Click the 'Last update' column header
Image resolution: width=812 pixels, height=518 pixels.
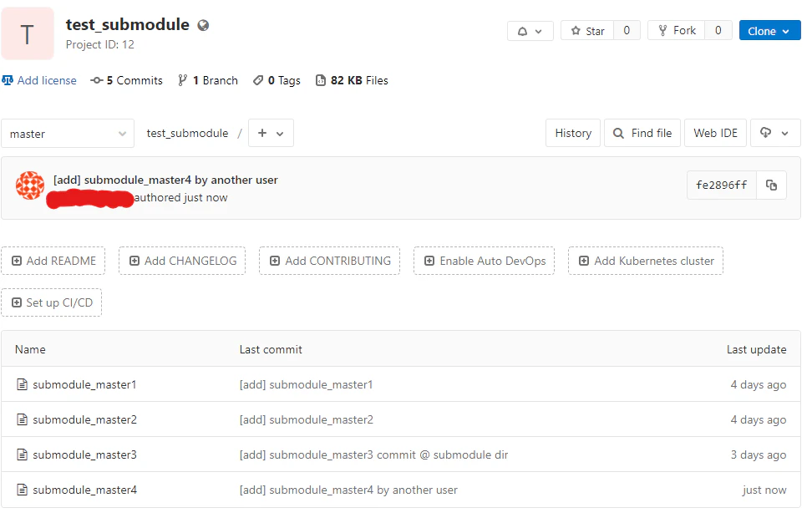pos(757,349)
